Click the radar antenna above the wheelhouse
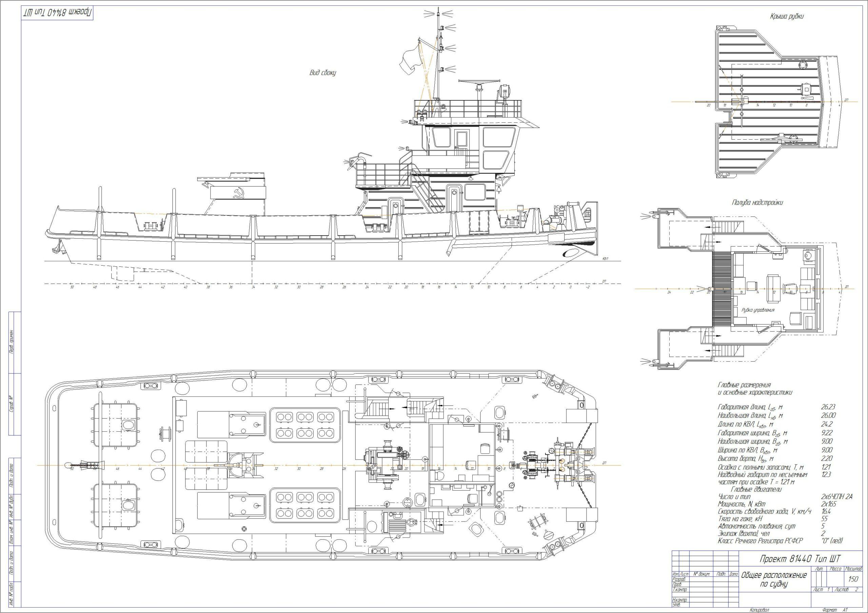Screen dimensions: 868x613 [479, 81]
